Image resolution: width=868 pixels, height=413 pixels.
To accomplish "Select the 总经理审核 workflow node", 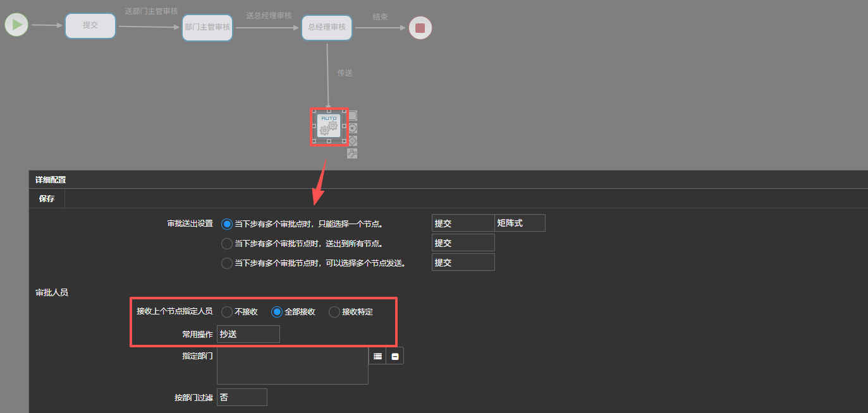I will (x=327, y=27).
